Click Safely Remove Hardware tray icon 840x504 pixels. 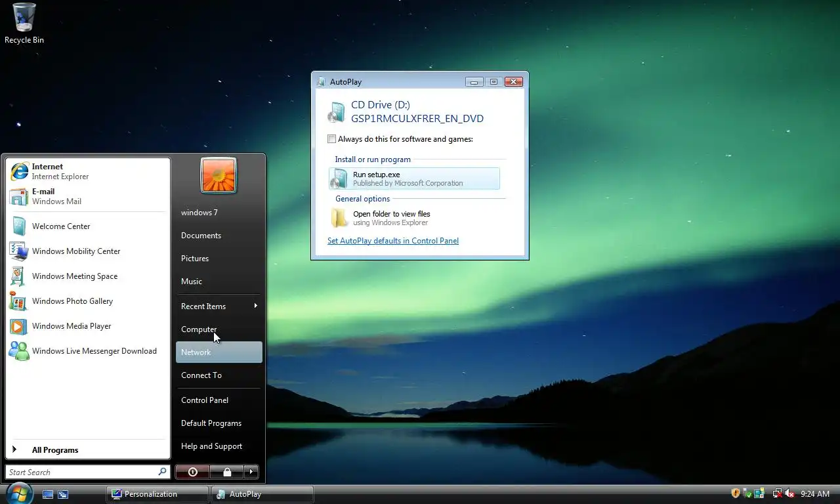(x=748, y=493)
